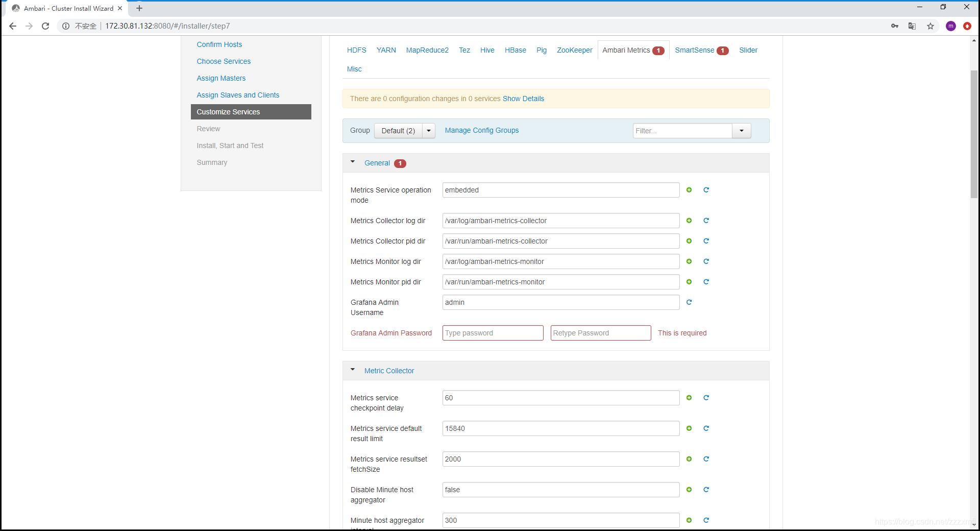This screenshot has width=980, height=531.
Task: Open saved passwords key icon
Action: pyautogui.click(x=895, y=26)
